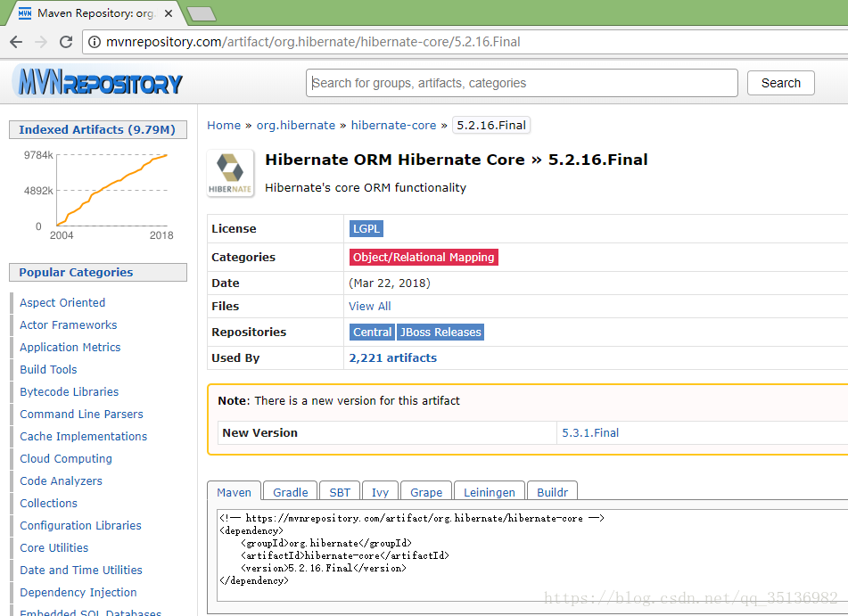Open Collections category
The height and width of the screenshot is (616, 848).
point(49,503)
